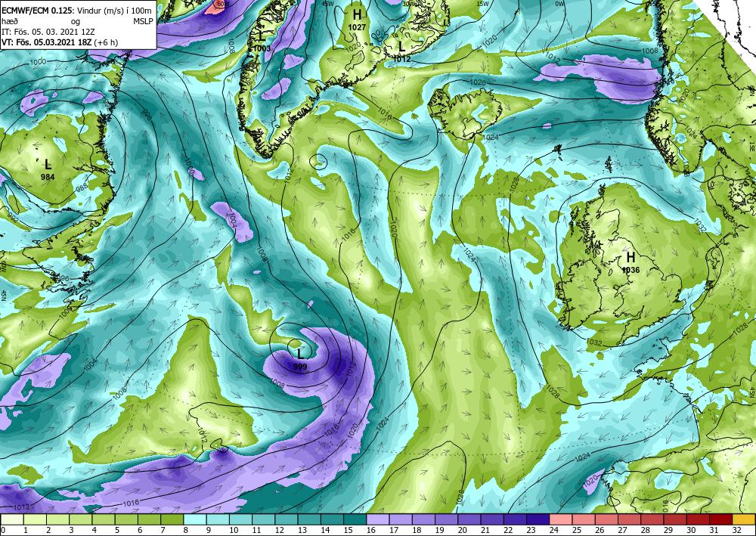Click the pink legend swatch starting at 24
The height and width of the screenshot is (536, 756).
561,519
